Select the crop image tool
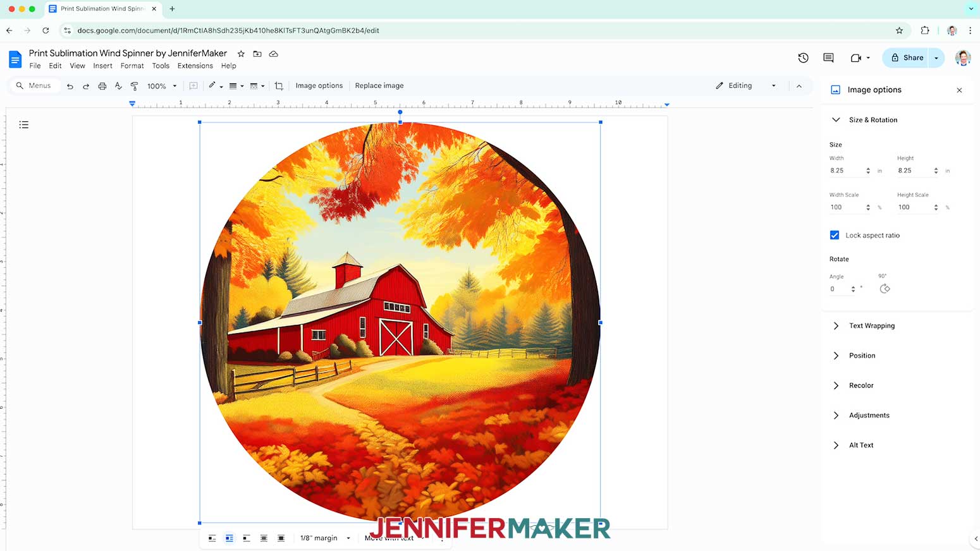 point(279,86)
